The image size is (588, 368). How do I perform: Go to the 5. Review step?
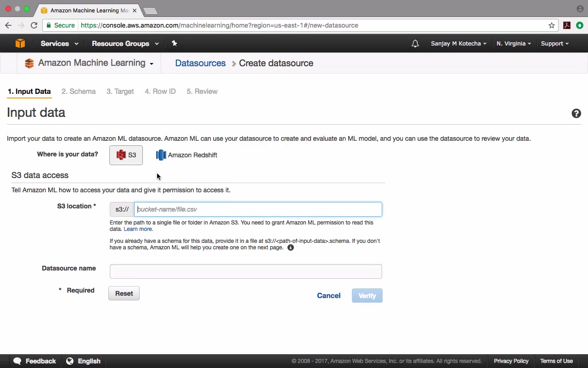pos(202,92)
